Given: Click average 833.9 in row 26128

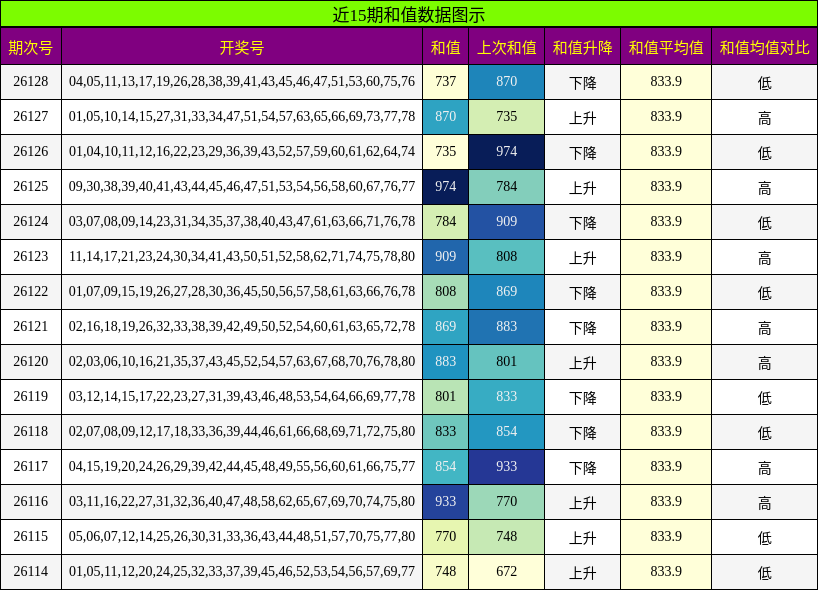Looking at the screenshot, I should [666, 81].
